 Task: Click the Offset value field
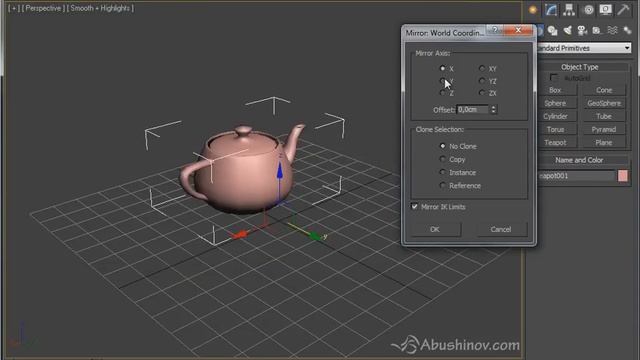coord(473,109)
